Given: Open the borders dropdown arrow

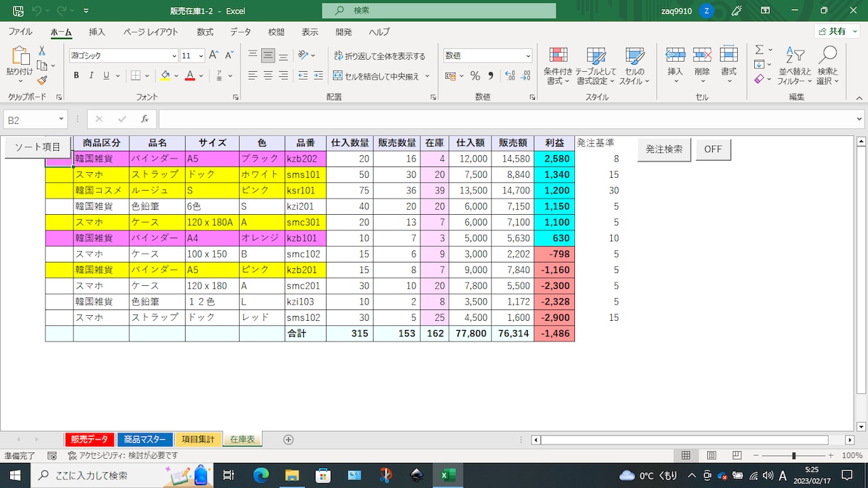Looking at the screenshot, I should click(x=149, y=75).
